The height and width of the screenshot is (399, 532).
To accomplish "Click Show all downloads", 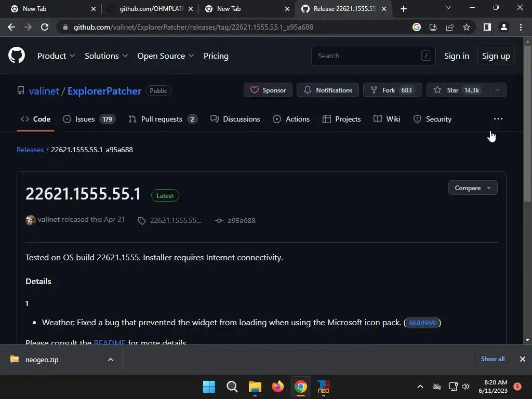I will coord(493,359).
